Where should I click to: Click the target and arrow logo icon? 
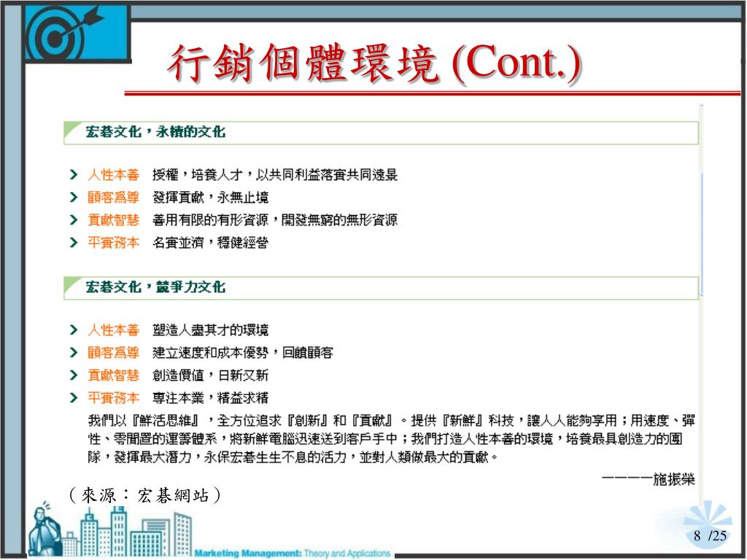pos(77,32)
